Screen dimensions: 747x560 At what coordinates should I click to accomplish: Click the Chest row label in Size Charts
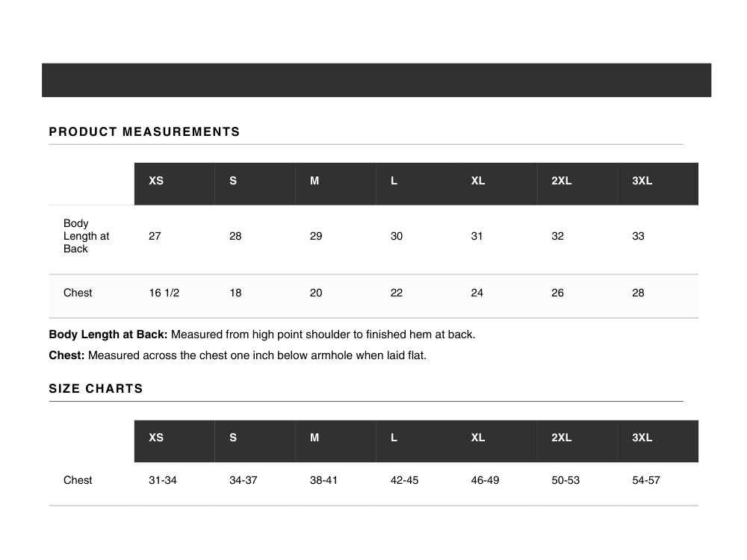tap(78, 480)
